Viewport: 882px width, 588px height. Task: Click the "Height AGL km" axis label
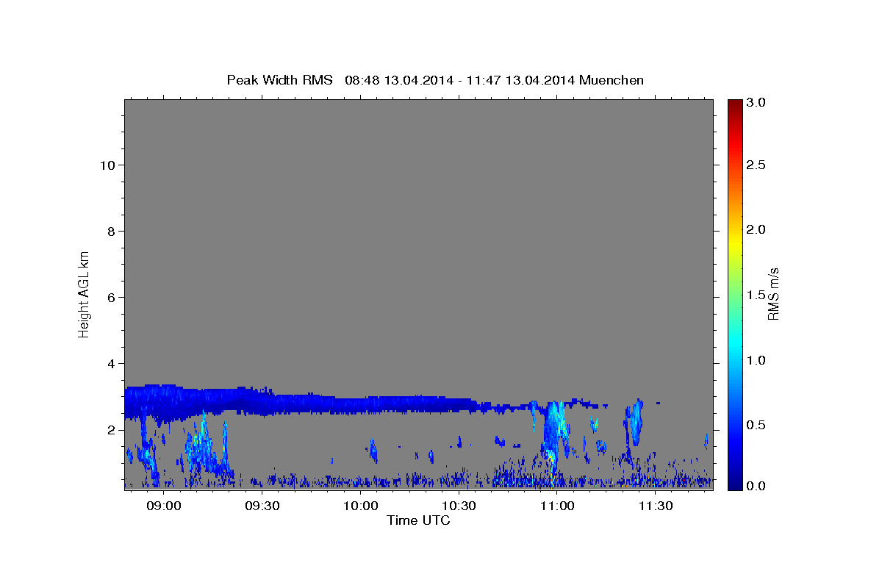(x=85, y=293)
